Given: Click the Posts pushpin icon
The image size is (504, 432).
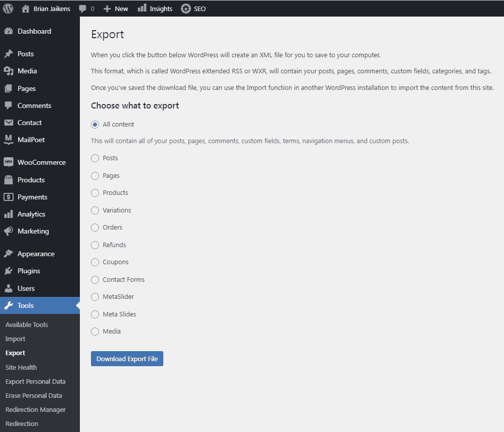Looking at the screenshot, I should click(x=9, y=54).
